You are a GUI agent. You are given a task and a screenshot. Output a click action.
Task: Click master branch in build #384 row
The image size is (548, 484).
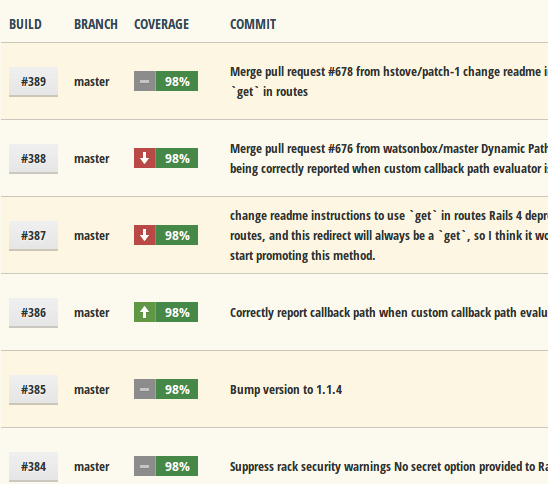92,467
